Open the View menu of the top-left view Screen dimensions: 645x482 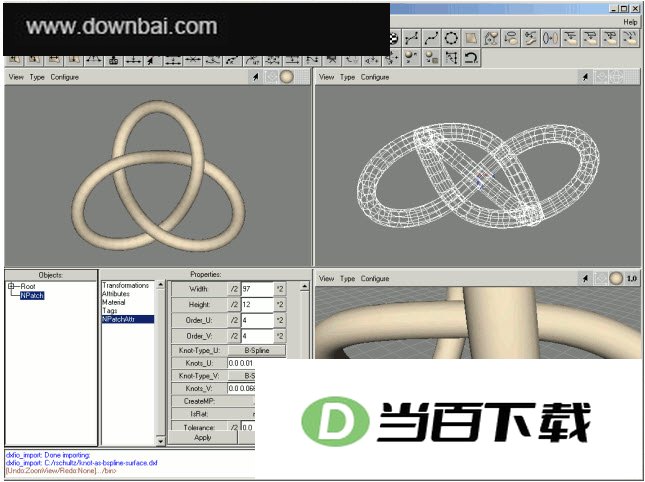16,77
